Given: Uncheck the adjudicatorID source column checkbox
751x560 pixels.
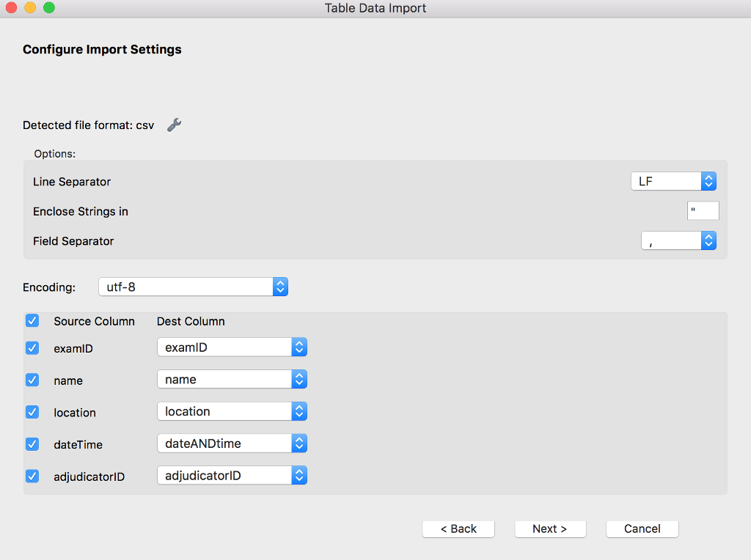Looking at the screenshot, I should (x=32, y=476).
